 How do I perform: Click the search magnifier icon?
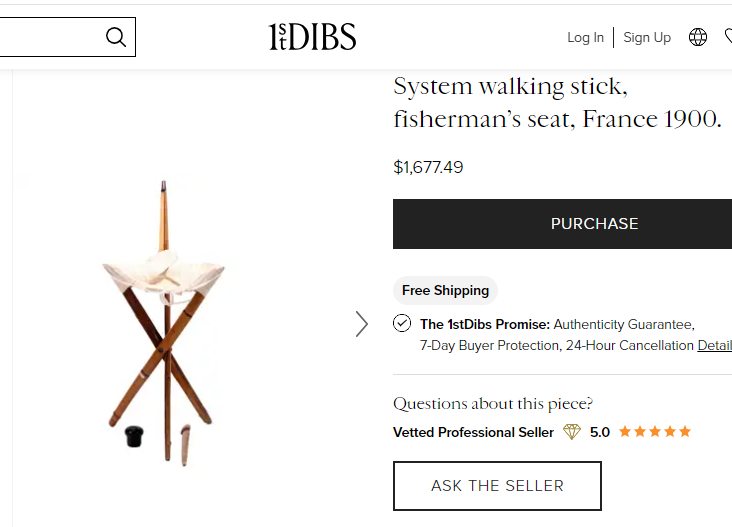(x=116, y=38)
